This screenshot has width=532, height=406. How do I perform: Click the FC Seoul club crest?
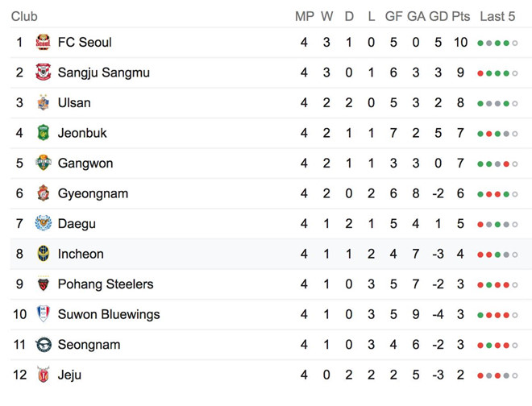click(44, 42)
